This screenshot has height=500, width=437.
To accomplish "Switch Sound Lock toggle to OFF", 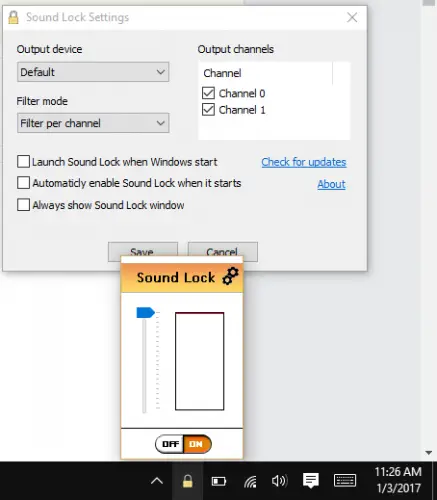I will (x=170, y=444).
